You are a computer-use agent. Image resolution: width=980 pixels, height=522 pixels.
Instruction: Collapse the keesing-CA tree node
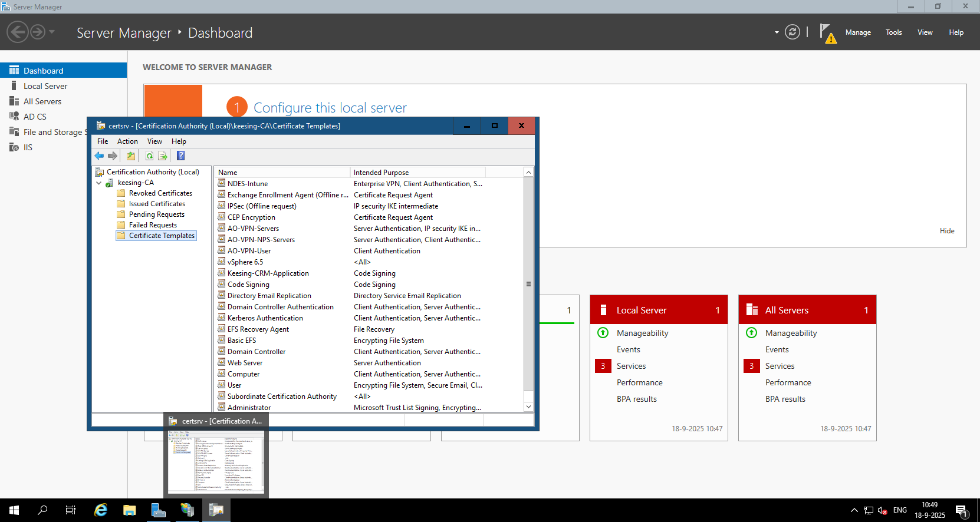98,183
